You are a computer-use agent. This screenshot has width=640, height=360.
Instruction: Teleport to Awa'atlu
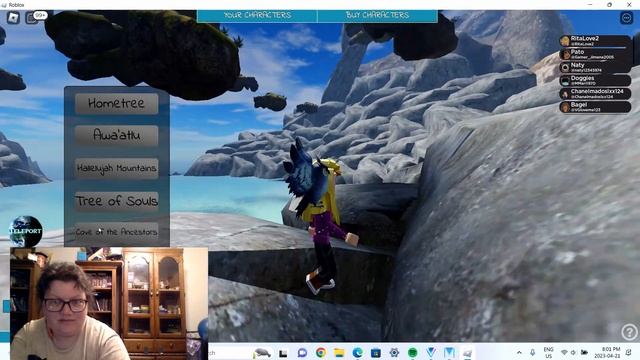(x=117, y=136)
